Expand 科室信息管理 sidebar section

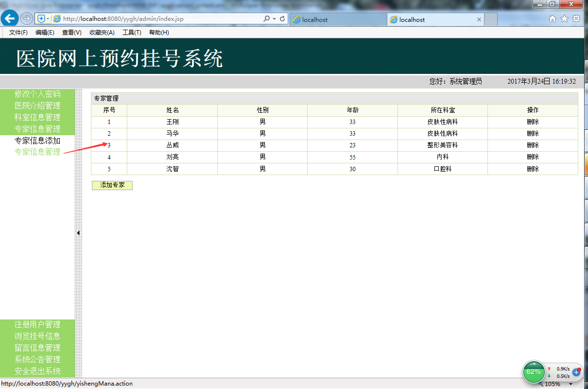click(x=37, y=117)
